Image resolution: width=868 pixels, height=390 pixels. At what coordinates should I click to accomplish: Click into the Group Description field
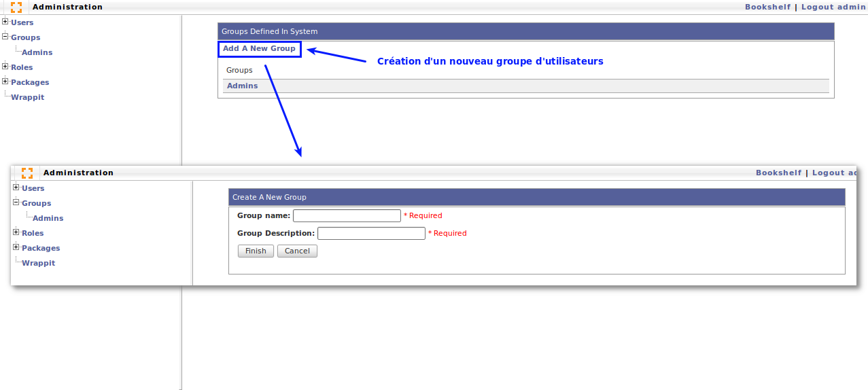[x=371, y=233]
